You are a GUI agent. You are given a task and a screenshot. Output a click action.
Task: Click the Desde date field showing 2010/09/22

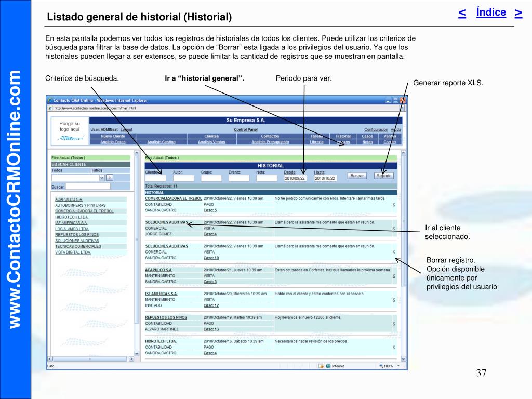point(295,178)
